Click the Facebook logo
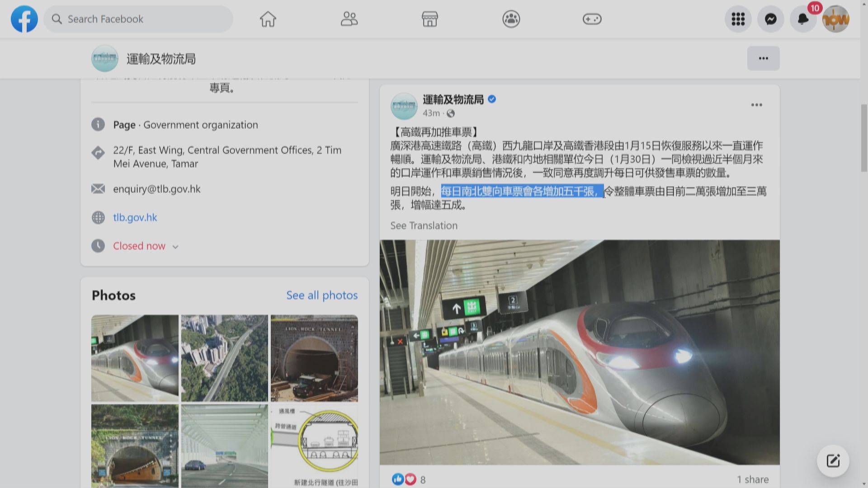The height and width of the screenshot is (488, 868). pyautogui.click(x=24, y=19)
